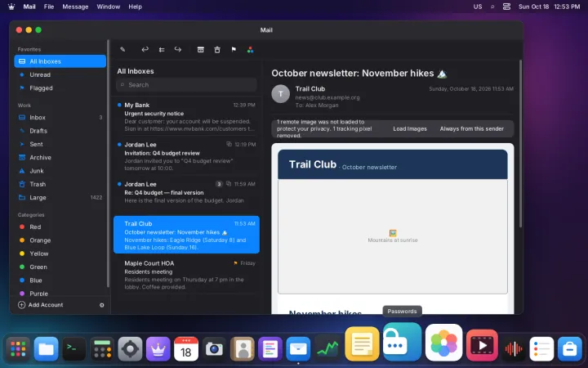Screen dimensions: 588x368
Task: Open the Files app in the dock
Action: click(x=46, y=349)
